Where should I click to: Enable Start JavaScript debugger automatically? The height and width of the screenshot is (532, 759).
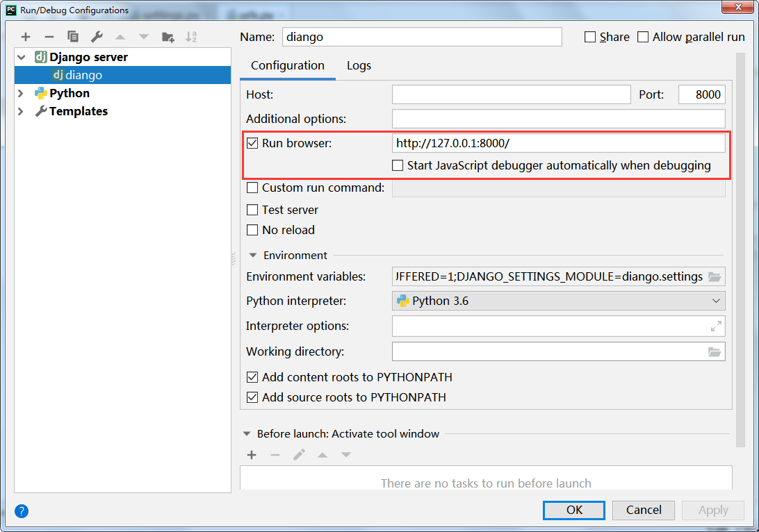(x=398, y=165)
